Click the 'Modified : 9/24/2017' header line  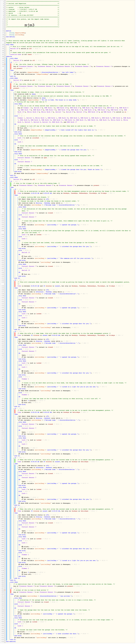[33, 12]
